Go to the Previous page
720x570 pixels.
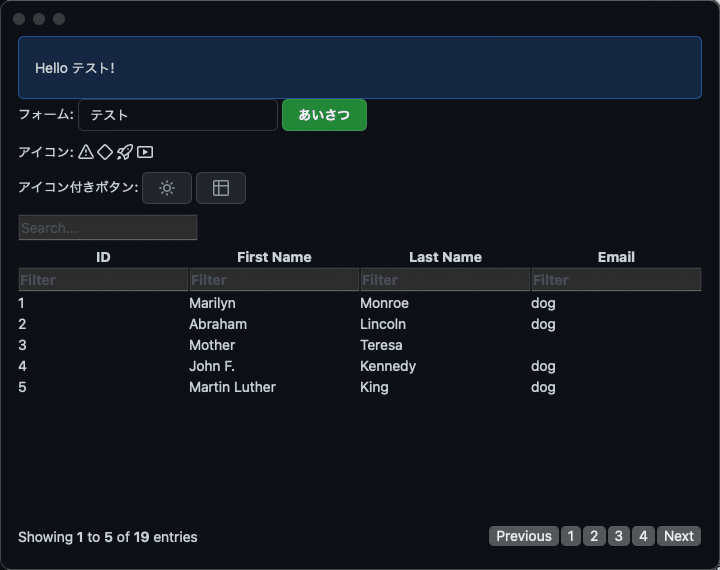524,536
